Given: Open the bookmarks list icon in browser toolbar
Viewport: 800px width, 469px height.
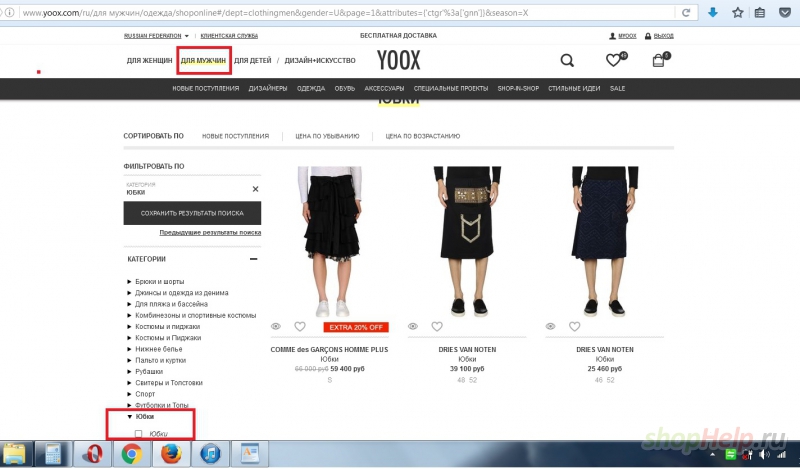Looking at the screenshot, I should point(760,13).
